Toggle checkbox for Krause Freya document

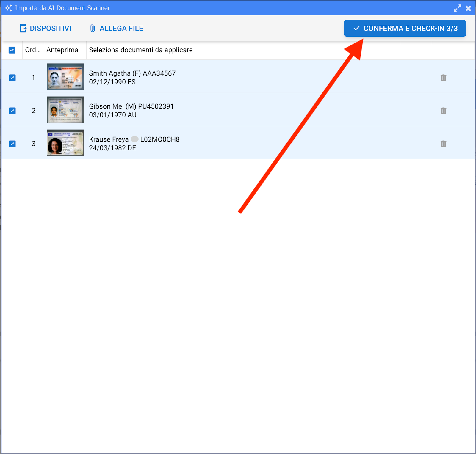12,144
